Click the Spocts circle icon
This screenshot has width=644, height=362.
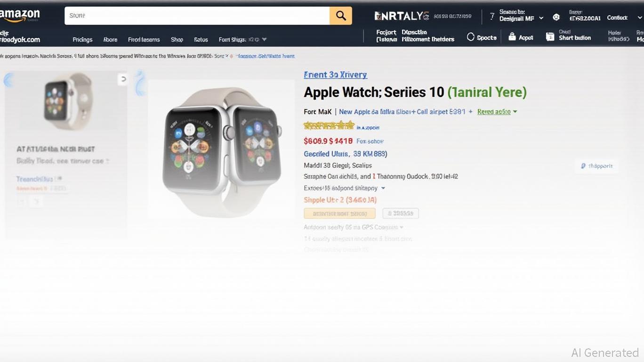(470, 37)
